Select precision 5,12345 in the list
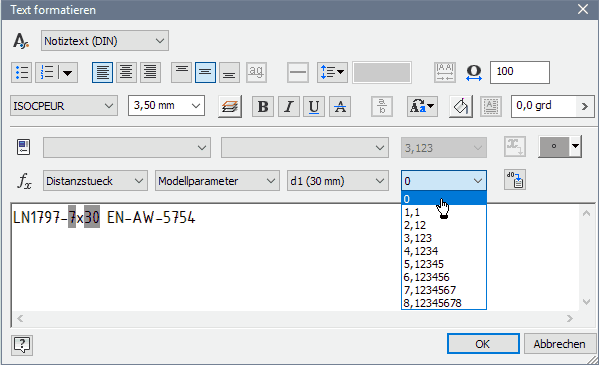The image size is (599, 365). tap(444, 264)
